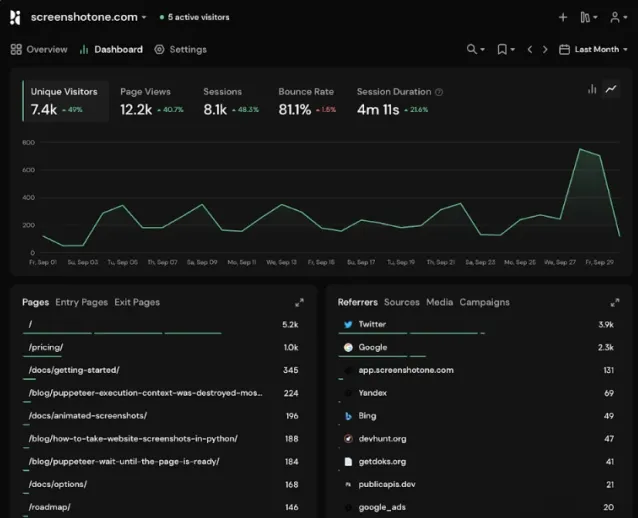638x518 pixels.
Task: Select the Pages tab
Action: (35, 302)
